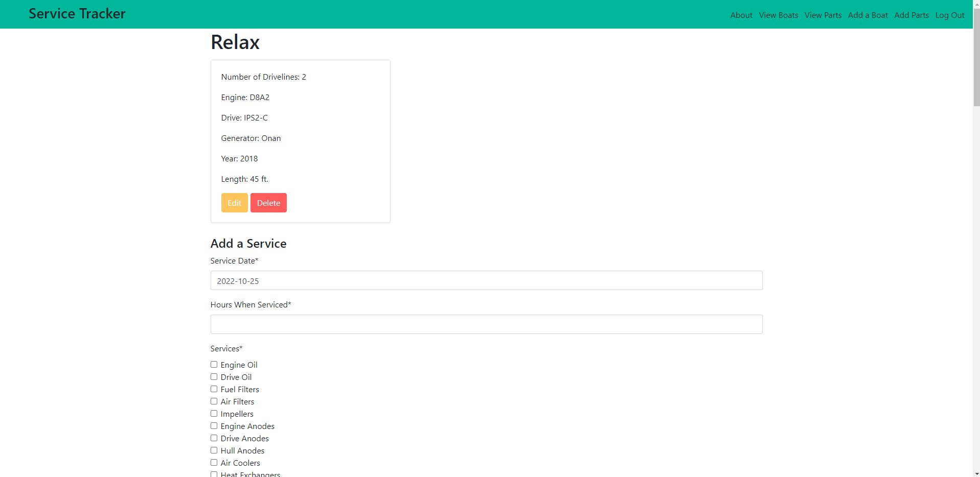Check the Drive Oil service checkbox
The width and height of the screenshot is (980, 477).
coord(213,376)
